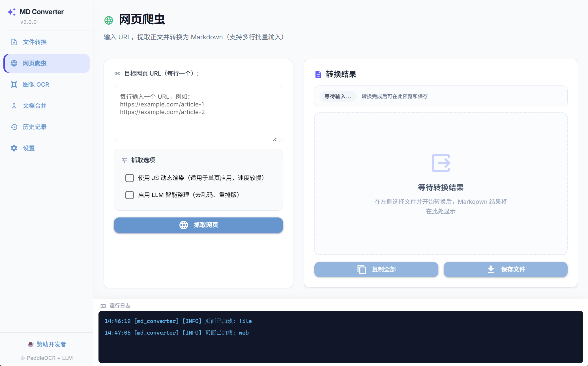
Task: Open the 历史记录 page
Action: point(35,127)
